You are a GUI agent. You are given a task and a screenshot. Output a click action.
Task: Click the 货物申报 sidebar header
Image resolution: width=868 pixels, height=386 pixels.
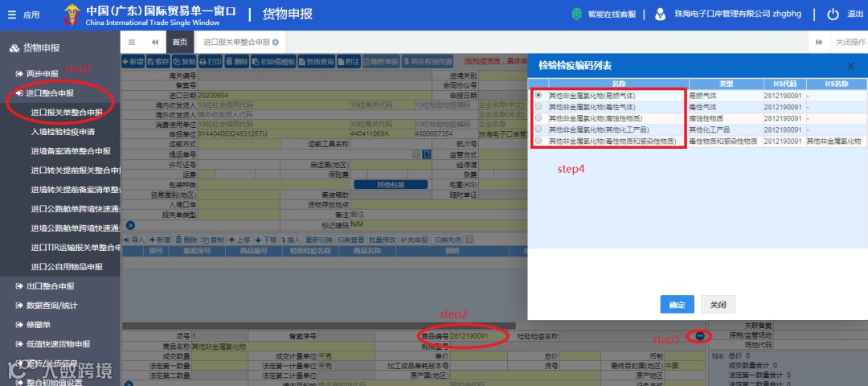(x=35, y=48)
